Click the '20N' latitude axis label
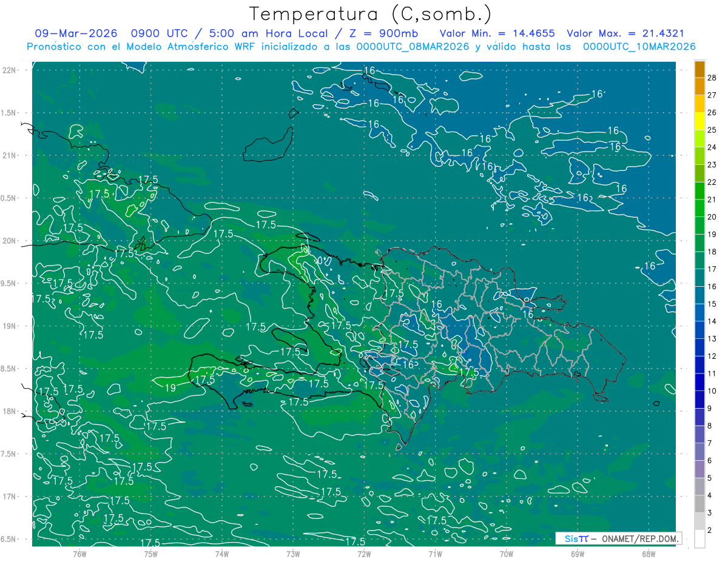 [x=10, y=241]
